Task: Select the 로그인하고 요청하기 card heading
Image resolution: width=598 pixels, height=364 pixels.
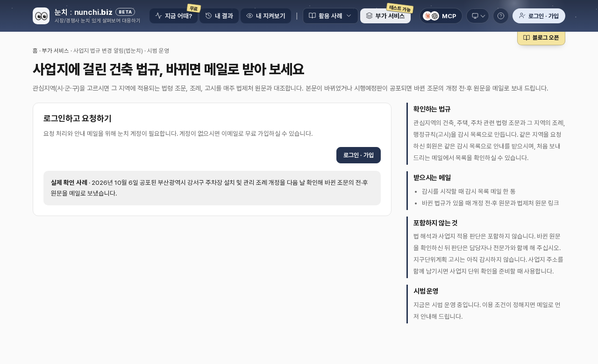Action: [x=78, y=119]
